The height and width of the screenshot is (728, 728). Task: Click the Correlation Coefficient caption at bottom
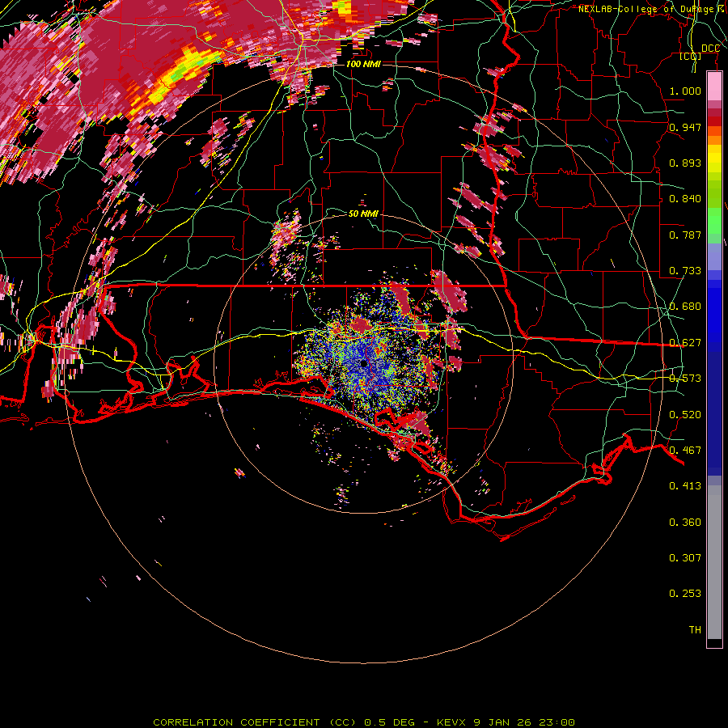pos(364,722)
